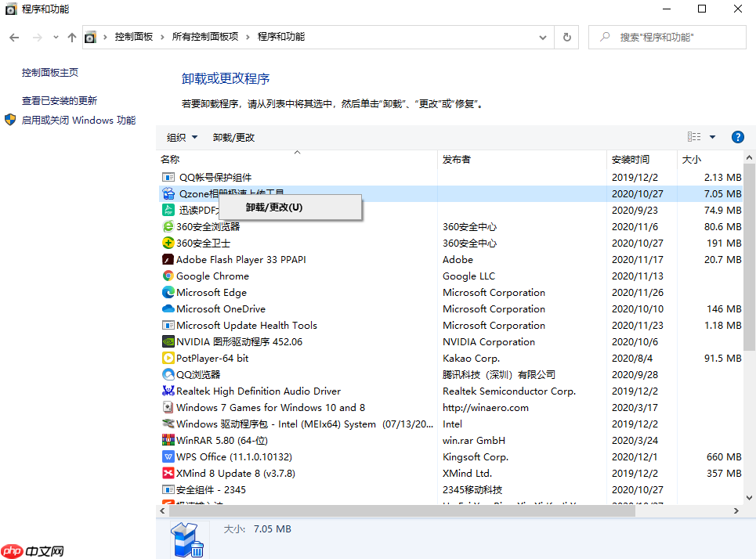Image resolution: width=756 pixels, height=559 pixels.
Task: Click the PotPlayer-64 bit icon
Action: pos(168,358)
